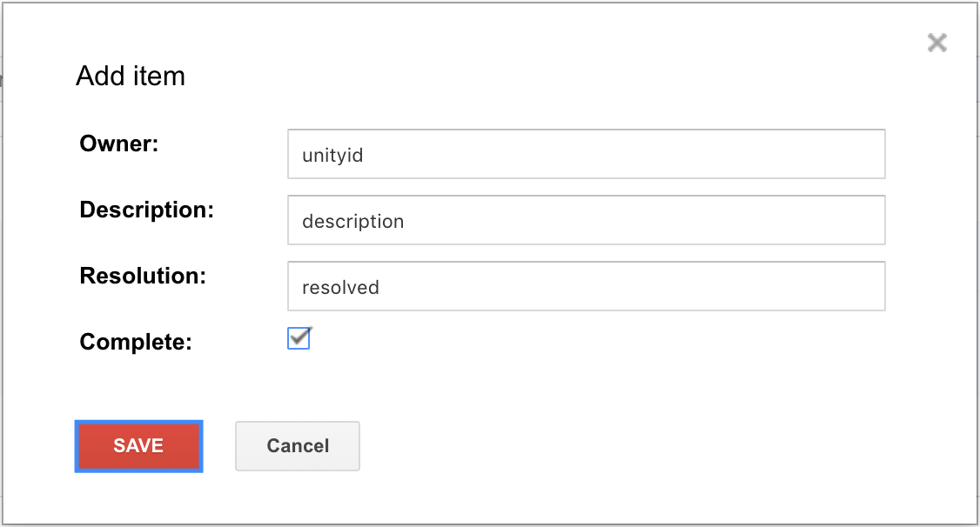Click the Resolution: label
This screenshot has height=527, width=980.
[143, 276]
